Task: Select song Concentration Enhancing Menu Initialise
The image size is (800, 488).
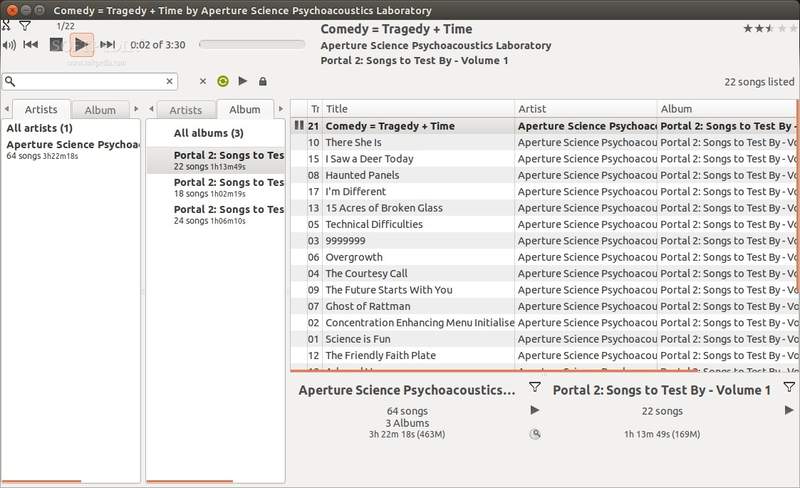Action: point(544,323)
